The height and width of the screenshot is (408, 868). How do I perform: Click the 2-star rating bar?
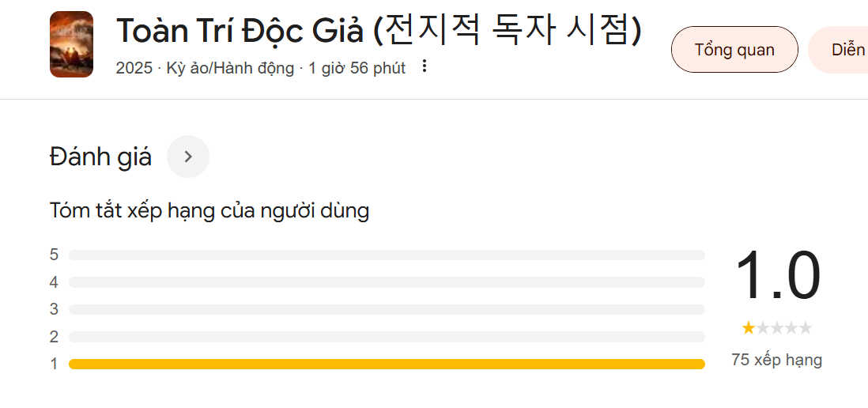(387, 337)
